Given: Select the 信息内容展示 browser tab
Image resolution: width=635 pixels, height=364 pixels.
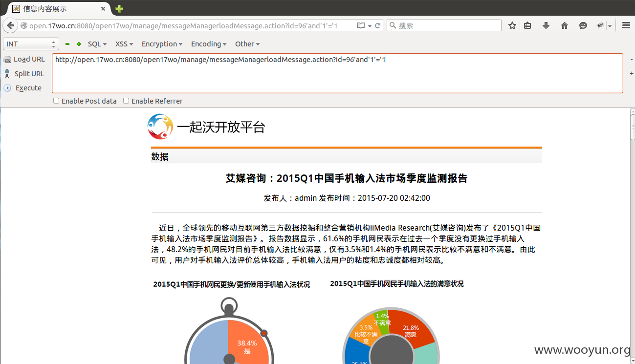Looking at the screenshot, I should point(59,9).
